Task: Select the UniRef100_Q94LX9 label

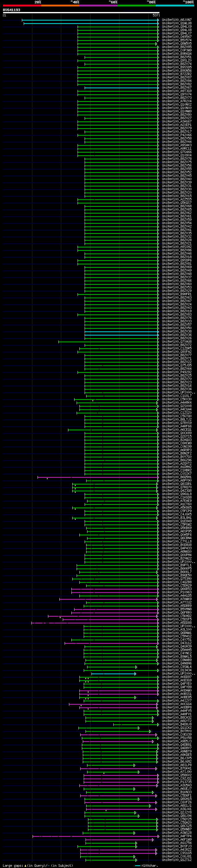Action: pos(177,26)
